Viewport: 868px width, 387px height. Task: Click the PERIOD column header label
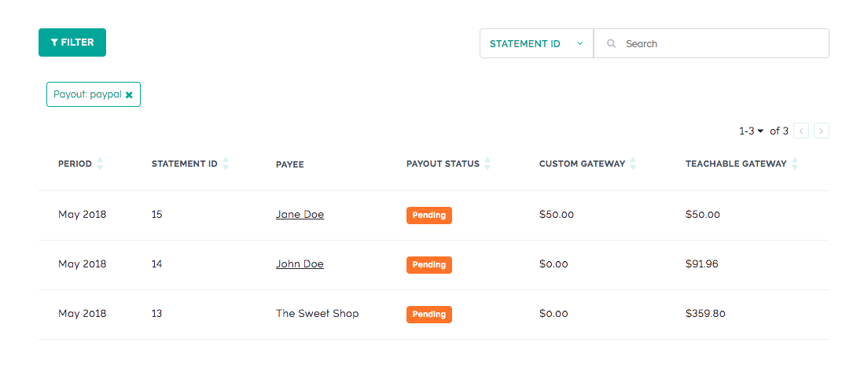click(x=75, y=164)
